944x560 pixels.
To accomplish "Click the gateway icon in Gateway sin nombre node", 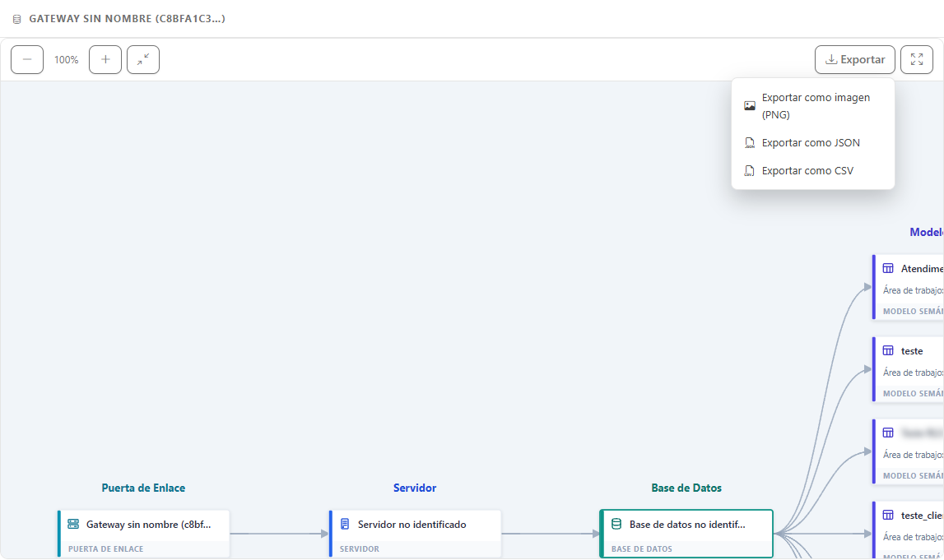I will (73, 524).
